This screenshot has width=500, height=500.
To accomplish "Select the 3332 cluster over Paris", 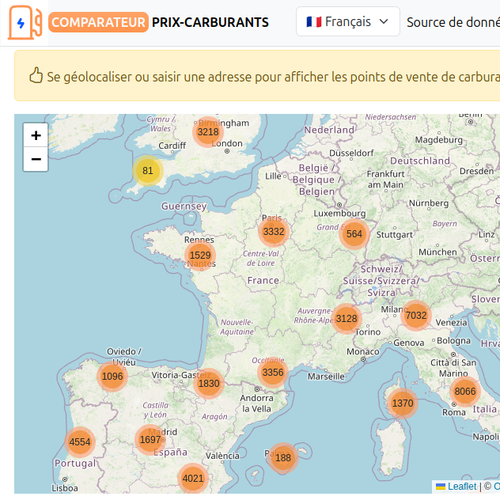I will (274, 231).
